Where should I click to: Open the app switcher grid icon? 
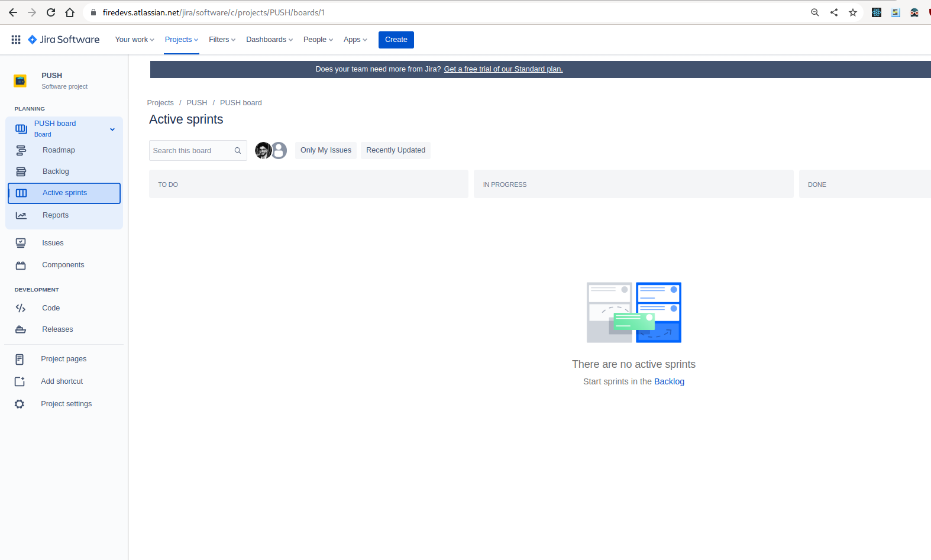16,40
